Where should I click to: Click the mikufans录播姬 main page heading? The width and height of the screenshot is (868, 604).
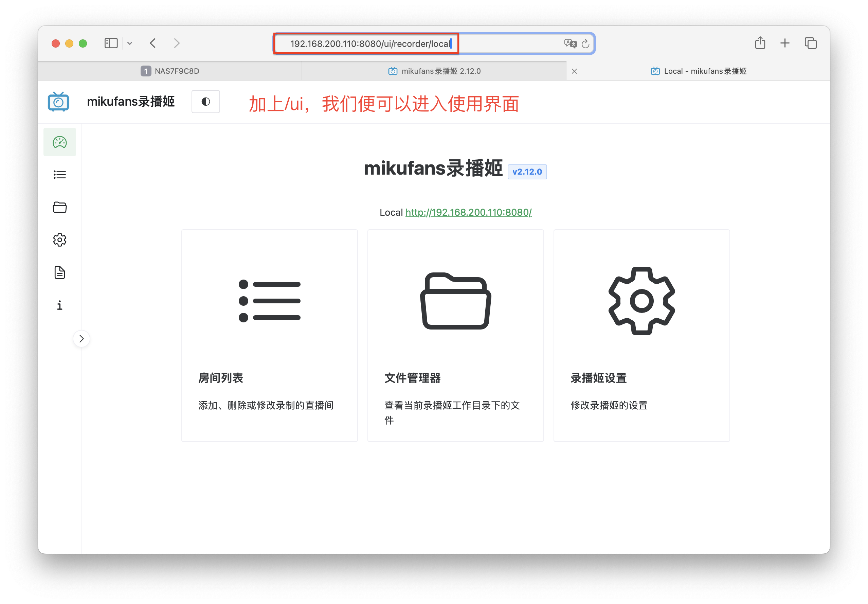[433, 168]
